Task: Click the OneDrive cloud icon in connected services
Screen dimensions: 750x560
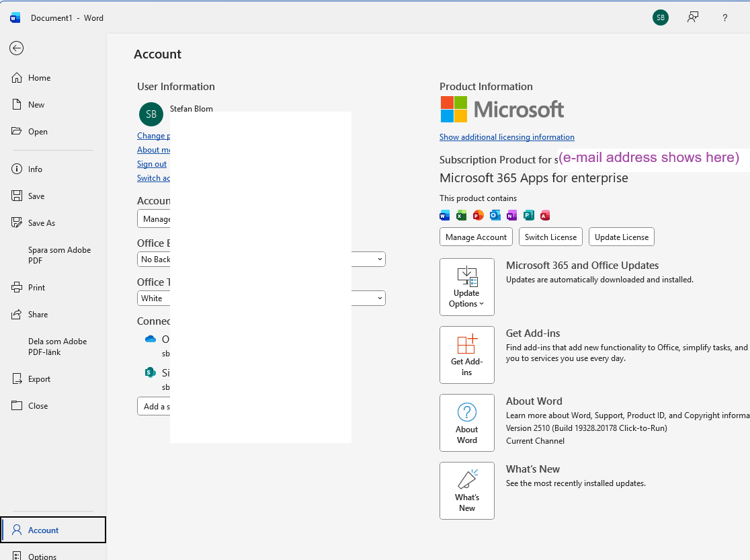Action: click(150, 339)
